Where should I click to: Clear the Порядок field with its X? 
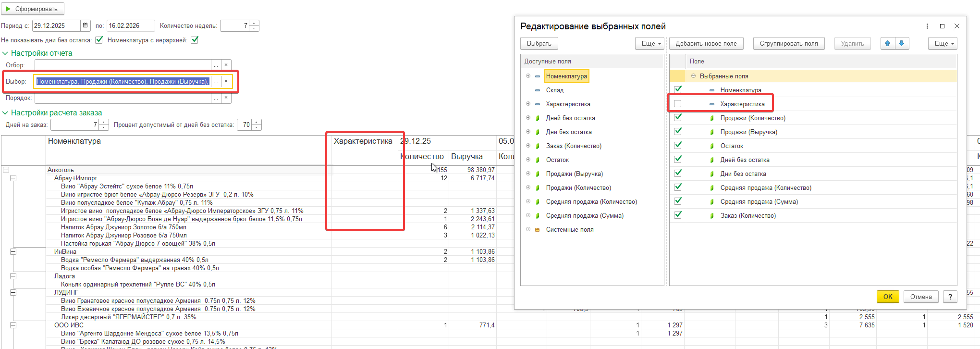(226, 98)
